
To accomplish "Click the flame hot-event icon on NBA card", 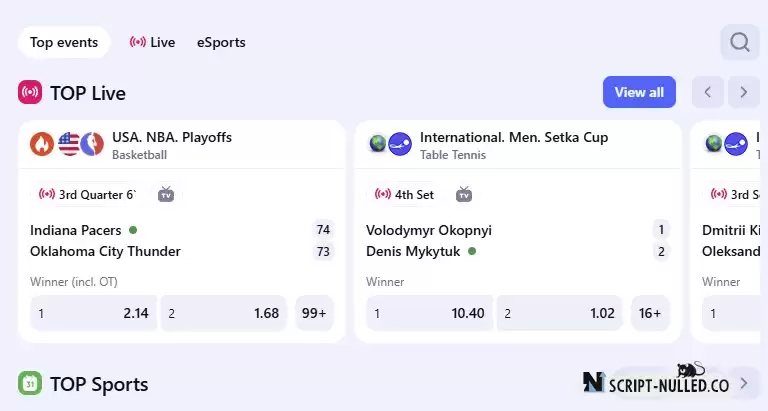I will click(42, 144).
